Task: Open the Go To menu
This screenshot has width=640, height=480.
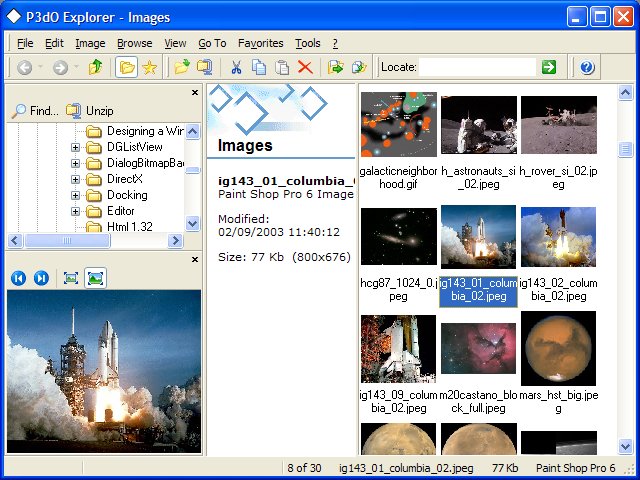Action: click(x=212, y=43)
